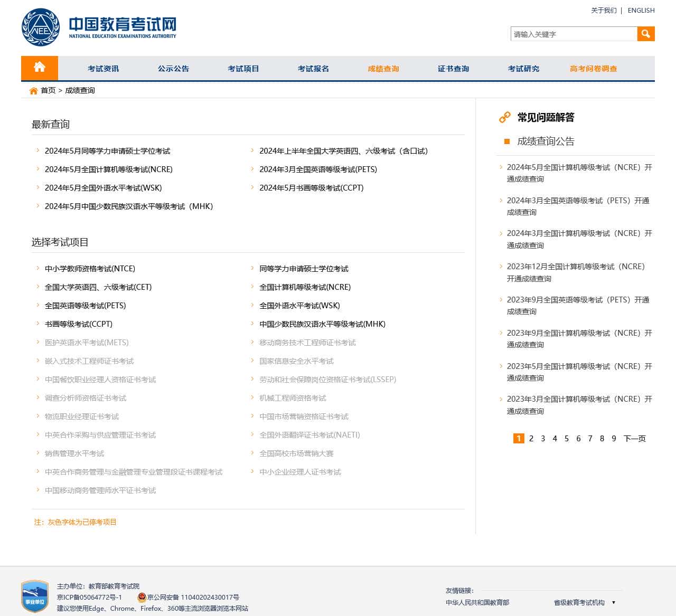Click the 京公网安备 shield icon

point(140,598)
